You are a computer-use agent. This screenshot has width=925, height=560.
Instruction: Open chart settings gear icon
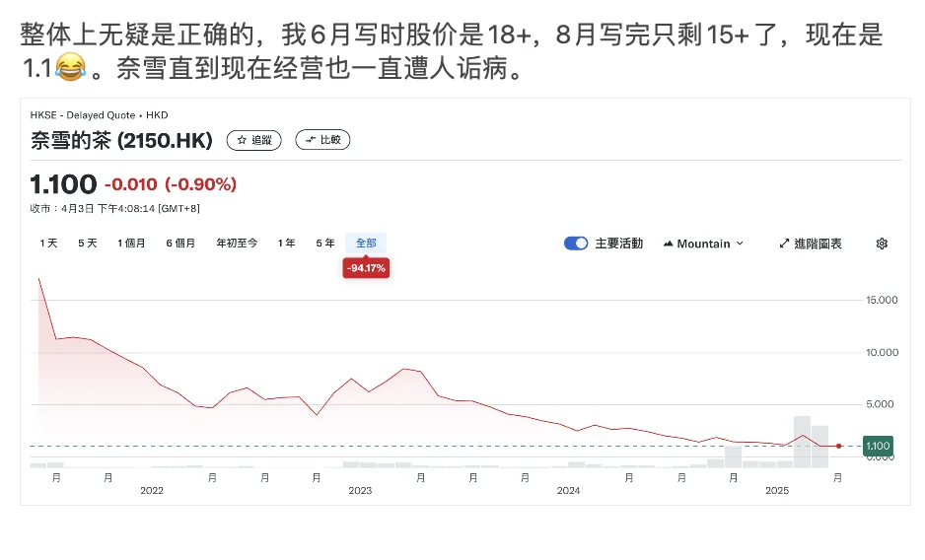coord(882,244)
